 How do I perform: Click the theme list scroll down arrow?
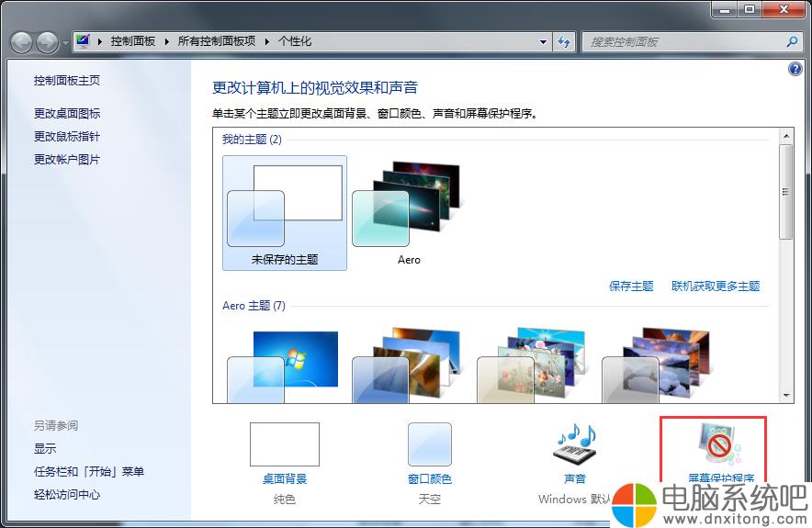[x=785, y=395]
